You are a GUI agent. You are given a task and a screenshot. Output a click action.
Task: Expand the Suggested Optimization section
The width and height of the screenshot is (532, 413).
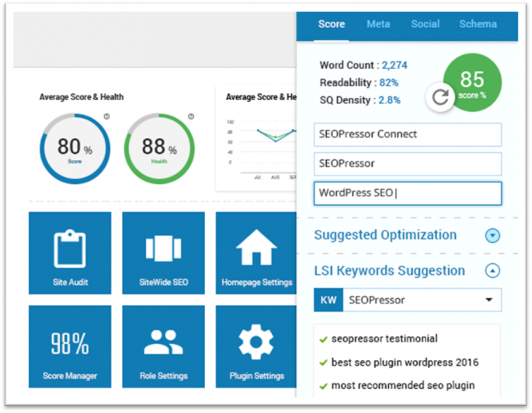coord(492,235)
